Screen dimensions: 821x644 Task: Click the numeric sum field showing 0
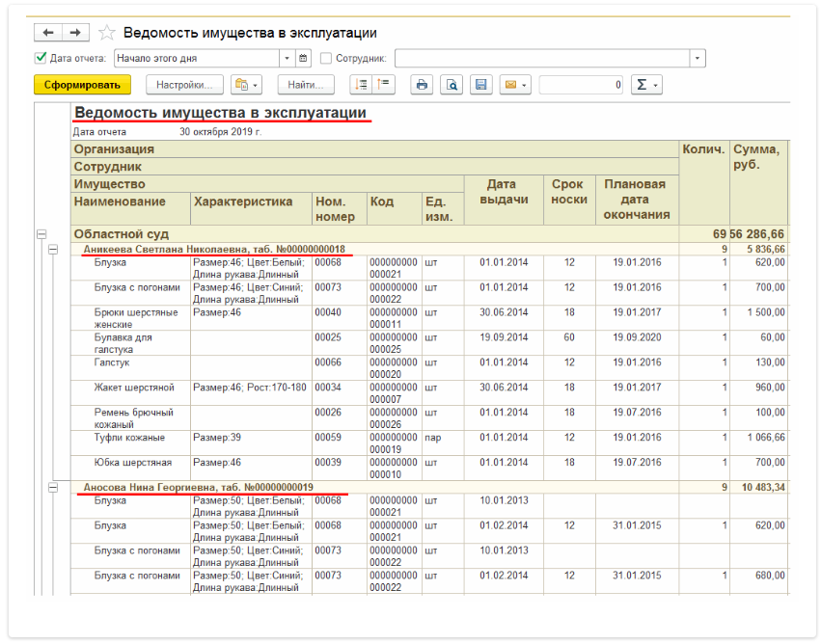581,85
